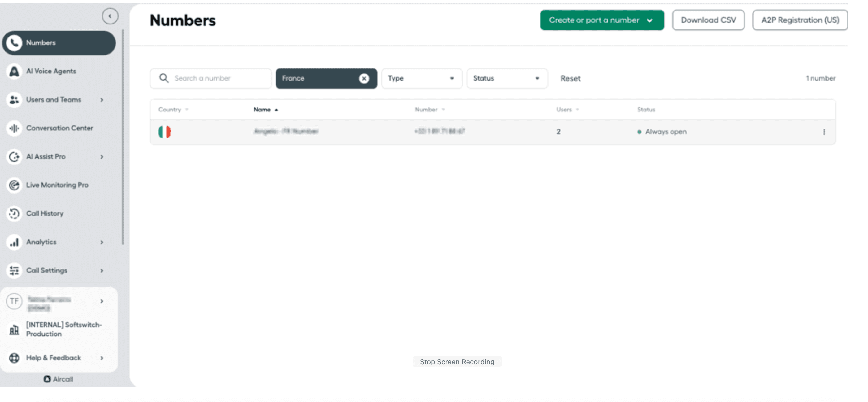Collapse the sidebar with the arrow button
Viewport: 868px width, 402px height.
pos(110,16)
